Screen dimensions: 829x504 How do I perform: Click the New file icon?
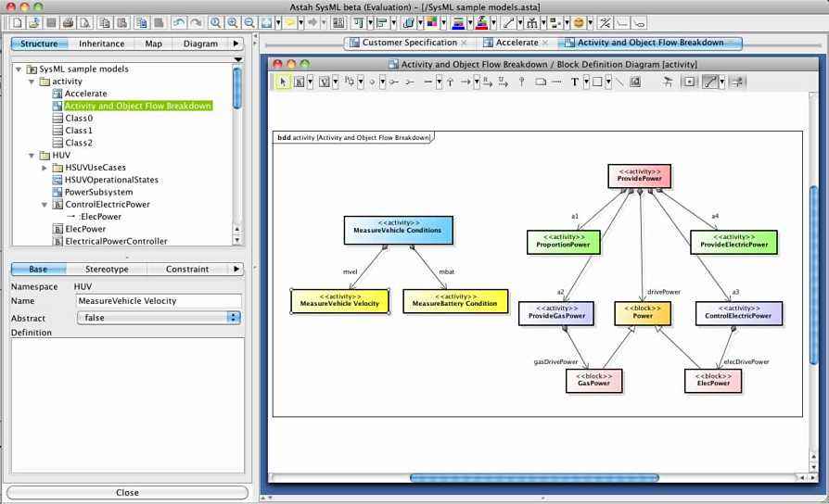(17, 22)
